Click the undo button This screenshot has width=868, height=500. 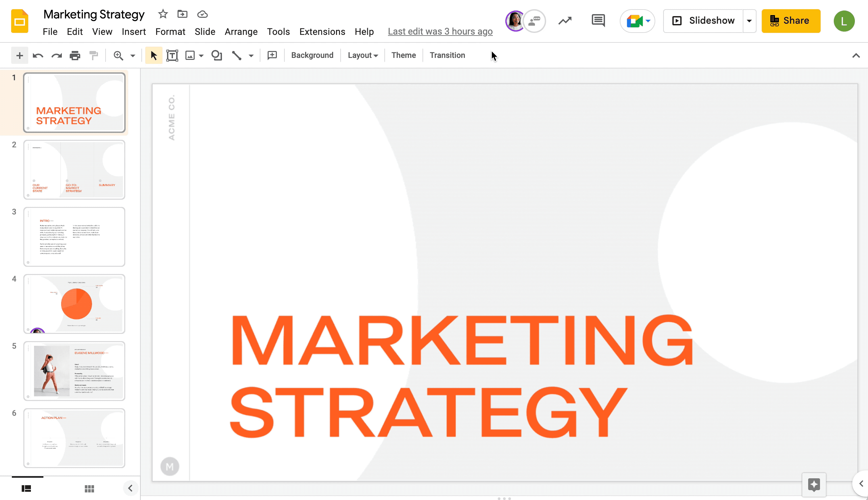pyautogui.click(x=37, y=55)
